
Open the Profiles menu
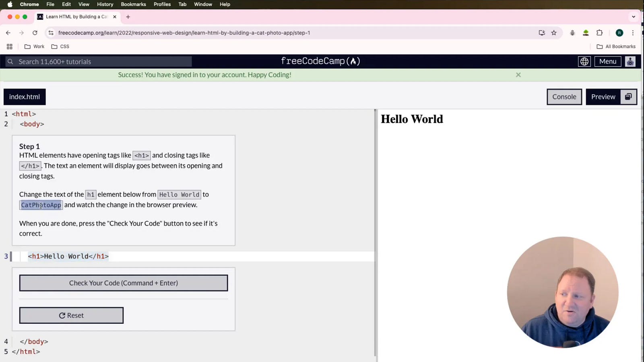pos(162,4)
